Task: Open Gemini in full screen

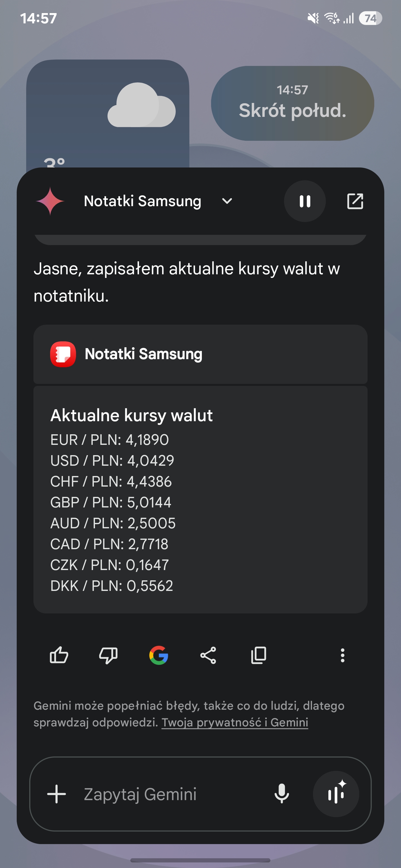Action: tap(355, 201)
